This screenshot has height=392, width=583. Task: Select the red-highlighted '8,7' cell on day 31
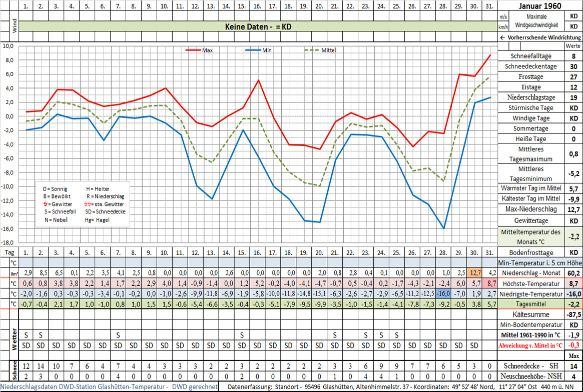pos(490,283)
